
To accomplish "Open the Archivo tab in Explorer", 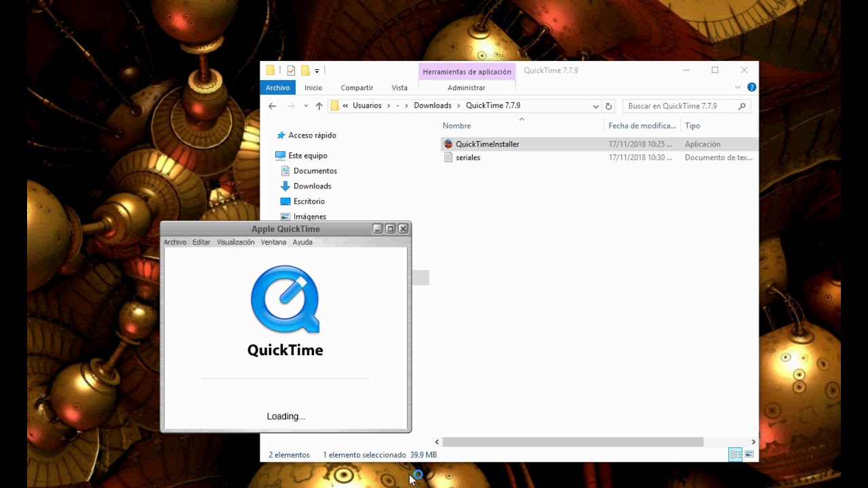I will pyautogui.click(x=278, y=87).
